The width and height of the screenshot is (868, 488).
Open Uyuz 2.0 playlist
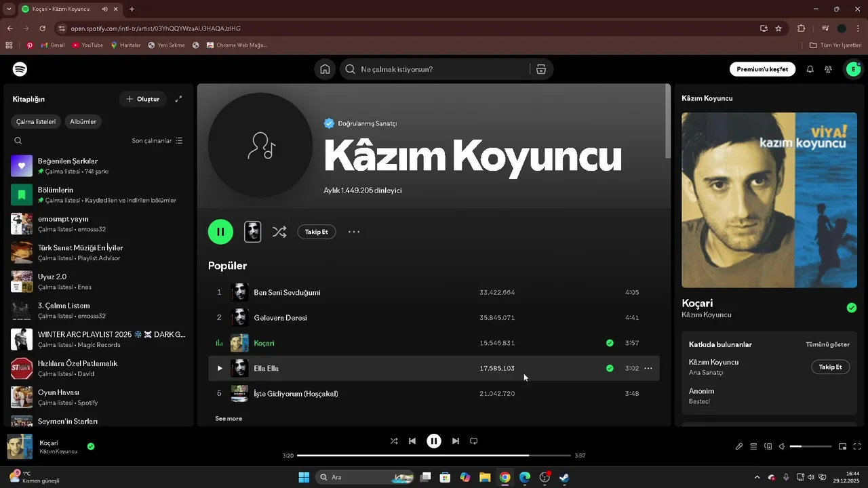pyautogui.click(x=98, y=282)
